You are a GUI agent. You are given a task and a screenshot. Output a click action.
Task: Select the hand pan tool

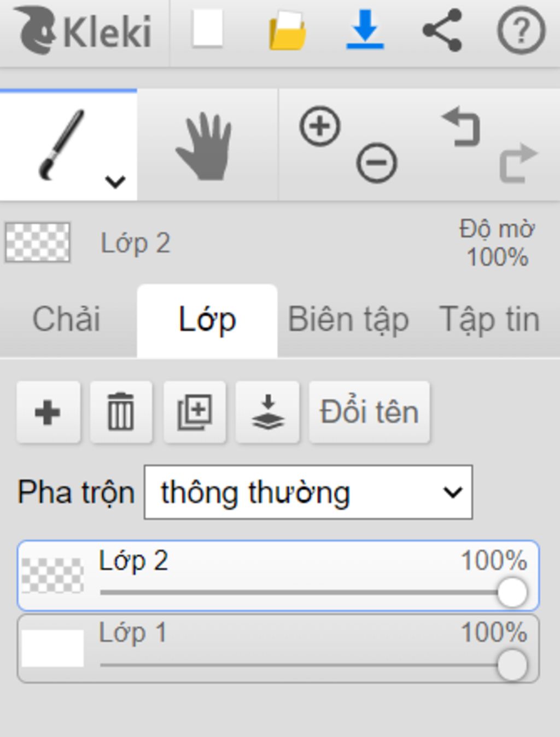[205, 147]
